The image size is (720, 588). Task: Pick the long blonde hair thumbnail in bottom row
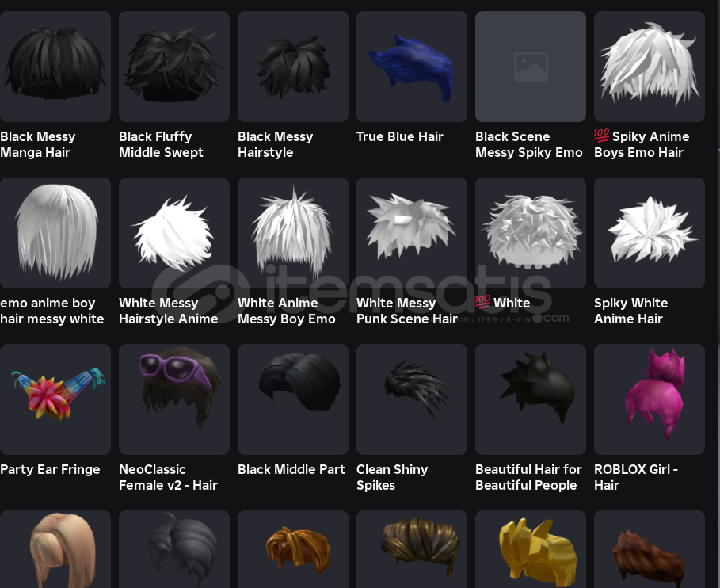pyautogui.click(x=55, y=549)
